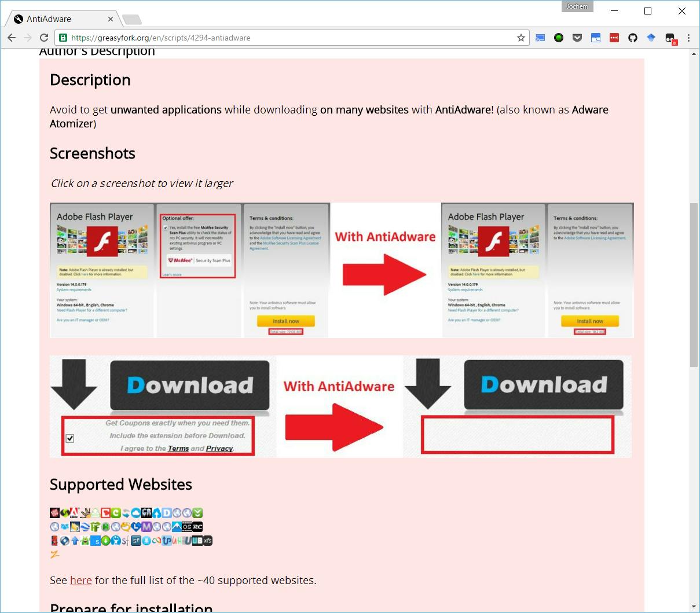Click the GitHub octocat extension icon
Viewport: 700px width, 613px height.
pyautogui.click(x=633, y=38)
